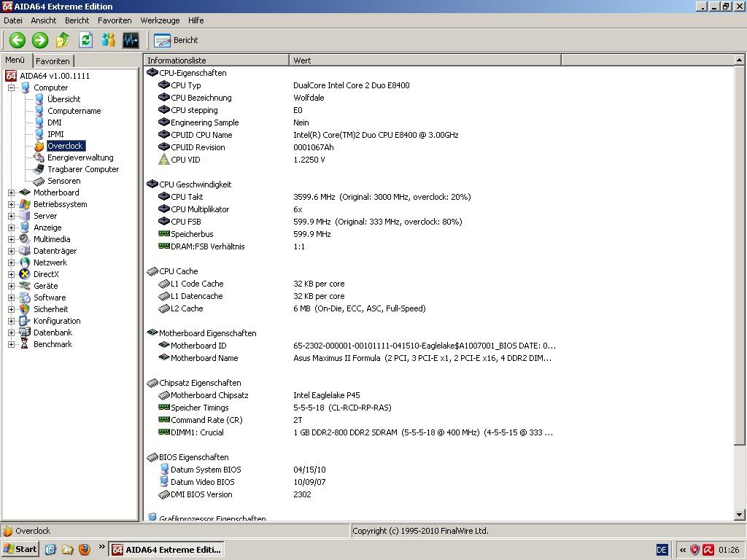
Task: Click the Motherboard Chipsatz chip icon
Action: pyautogui.click(x=164, y=395)
